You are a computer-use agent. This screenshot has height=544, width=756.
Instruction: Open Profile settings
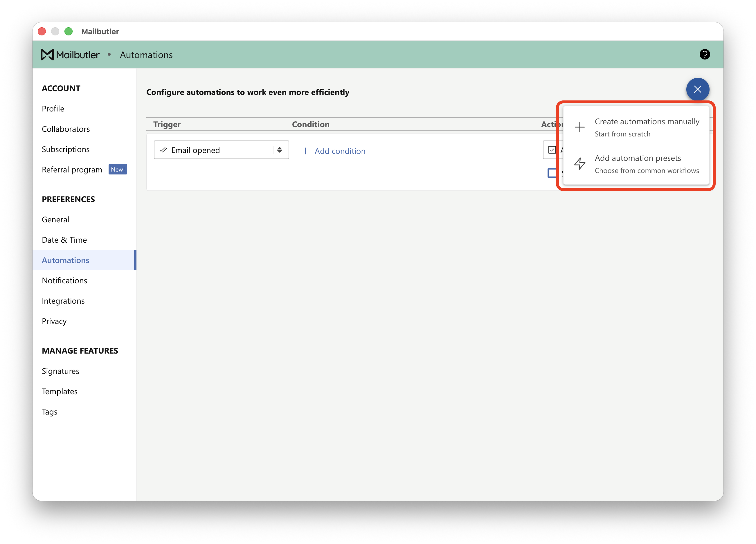(x=53, y=109)
